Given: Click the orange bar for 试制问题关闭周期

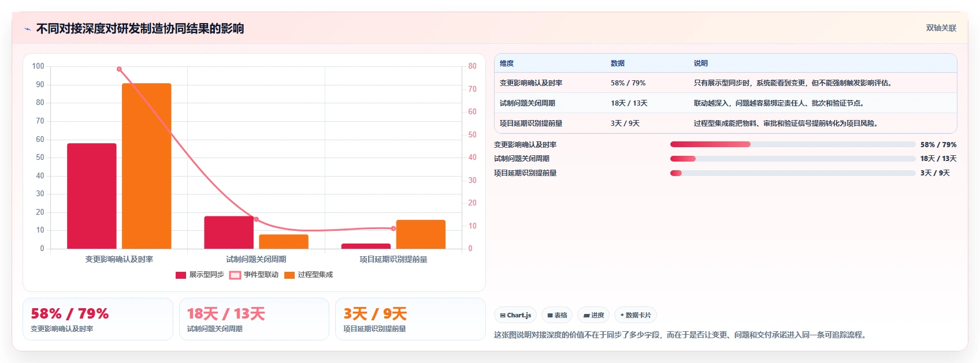Looking at the screenshot, I should click(284, 242).
